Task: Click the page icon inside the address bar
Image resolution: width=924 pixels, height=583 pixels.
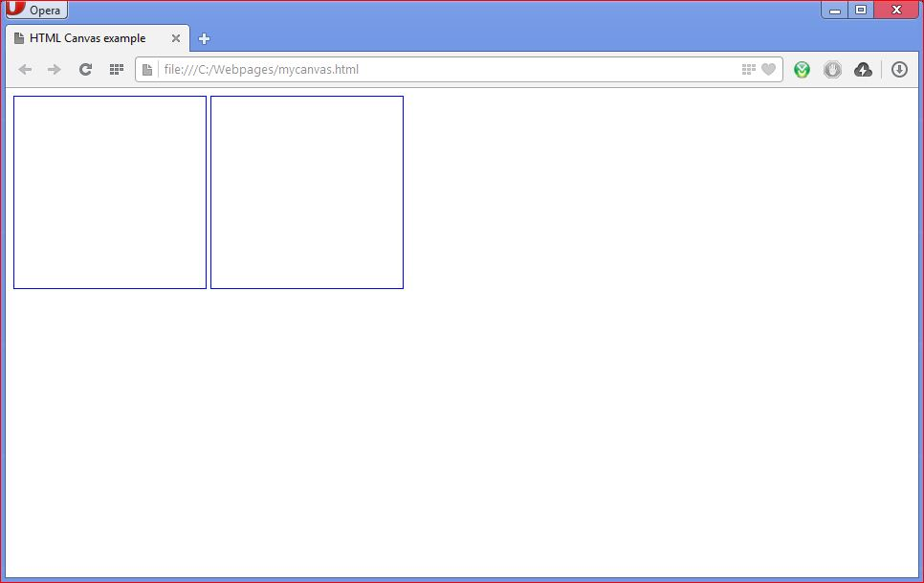Action: tap(145, 69)
